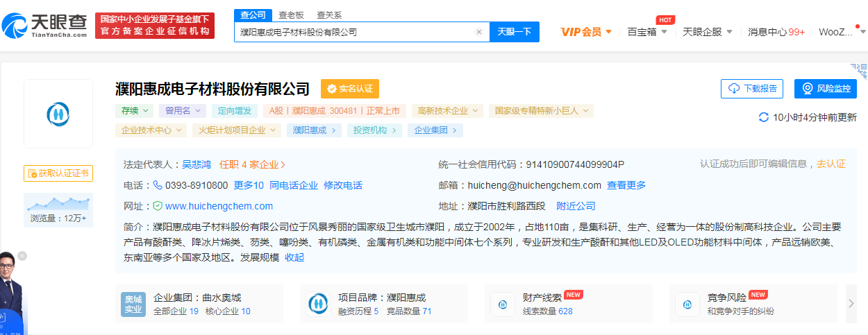Enable 风险监控 for this company
Image resolution: width=868 pixels, height=335 pixels.
(826, 89)
